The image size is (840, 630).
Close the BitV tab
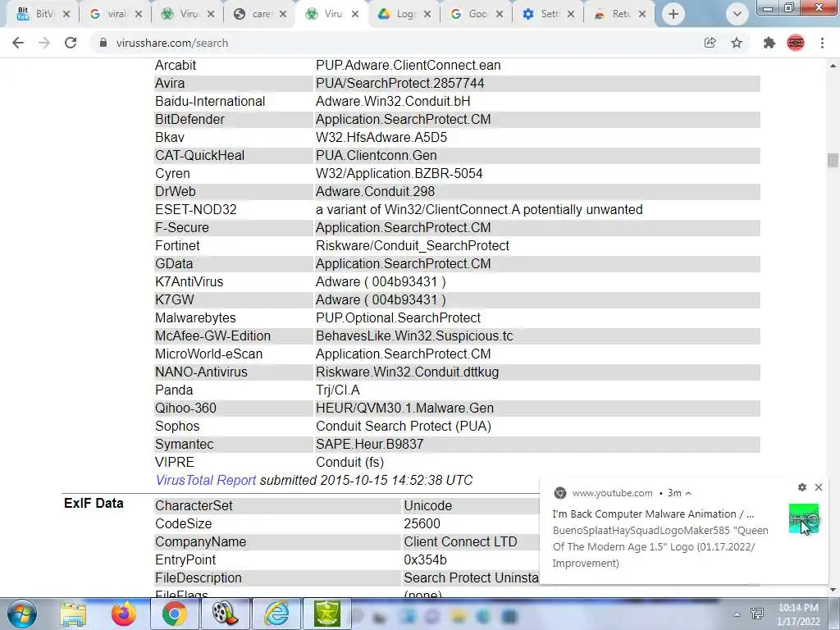point(66,15)
